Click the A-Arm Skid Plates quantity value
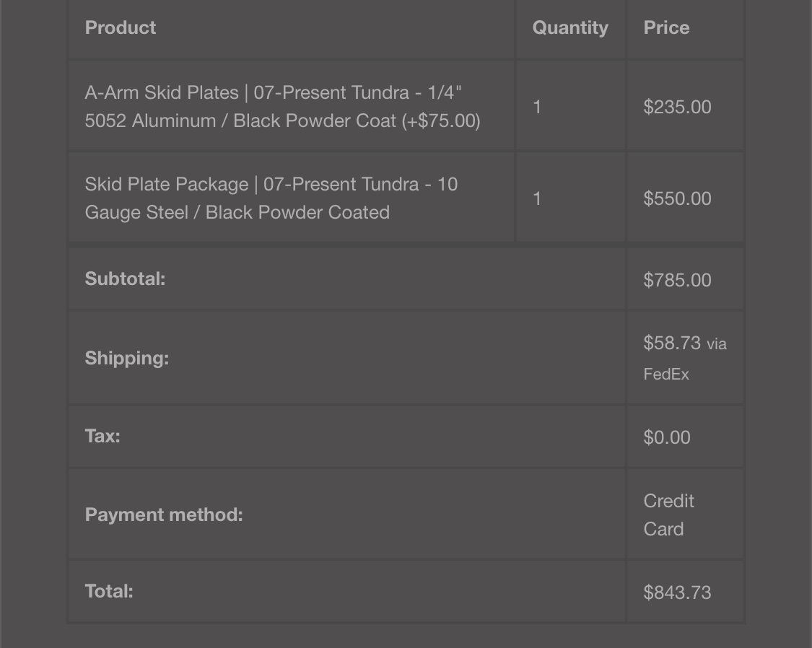Screen dimensions: 812x648 [x=537, y=107]
